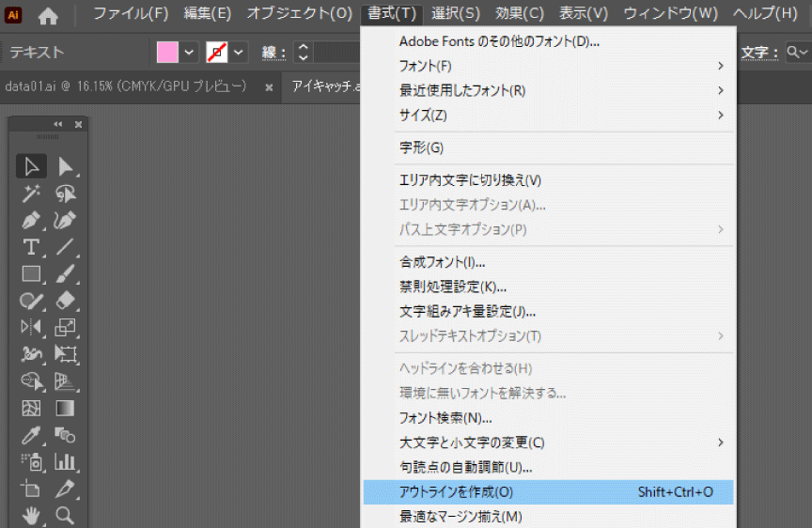Open the fill color dropdown arrow
The image size is (812, 528).
pyautogui.click(x=190, y=53)
